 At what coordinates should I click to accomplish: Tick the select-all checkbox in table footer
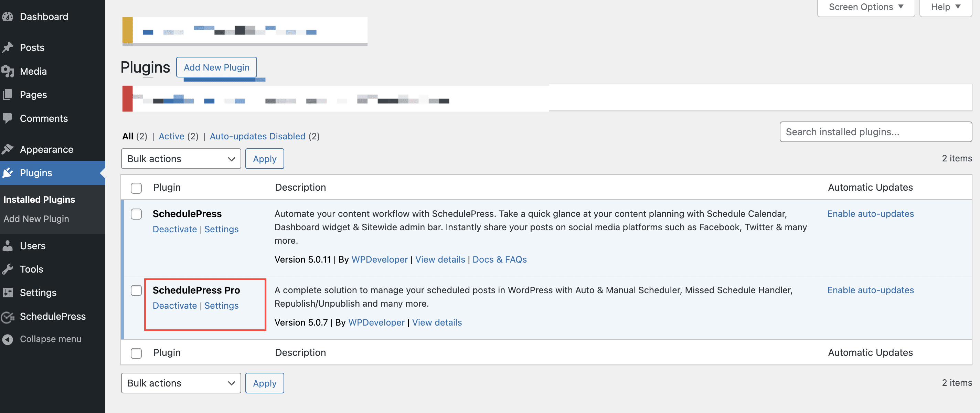pos(136,353)
